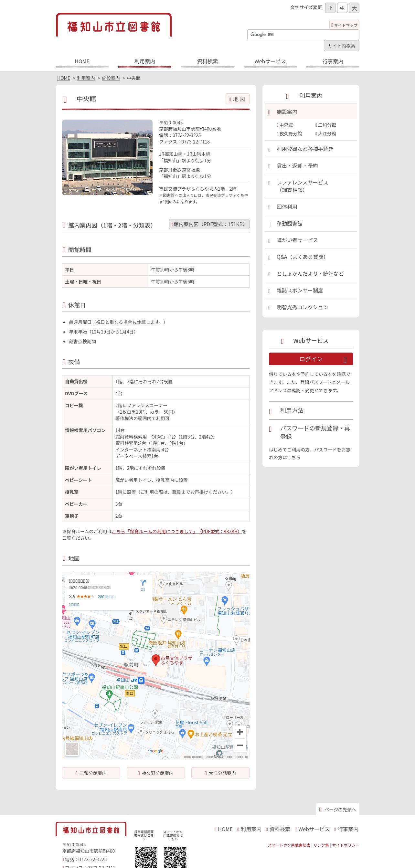Click the Fukuchiyama City Library header logo
415x868 pixels.
[114, 25]
